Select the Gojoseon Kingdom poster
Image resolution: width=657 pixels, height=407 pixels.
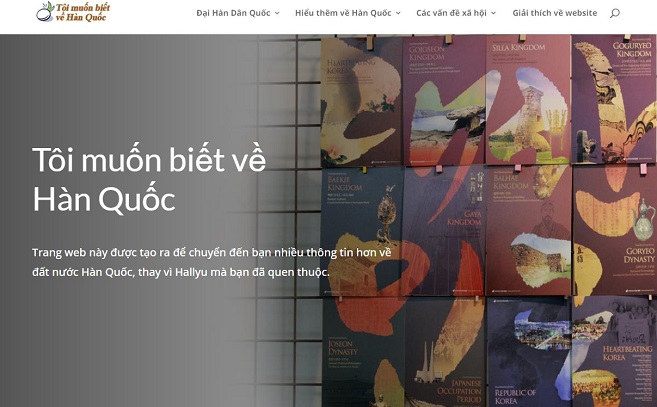(x=444, y=101)
